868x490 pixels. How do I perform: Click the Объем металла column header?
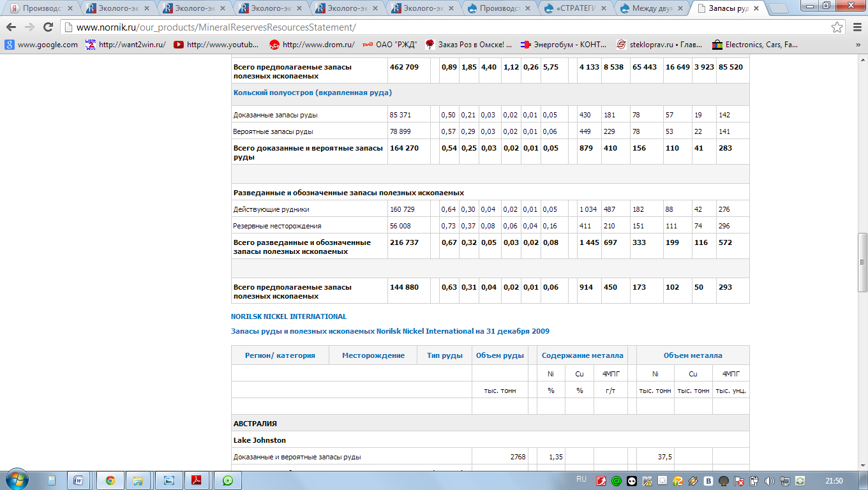[x=693, y=355]
